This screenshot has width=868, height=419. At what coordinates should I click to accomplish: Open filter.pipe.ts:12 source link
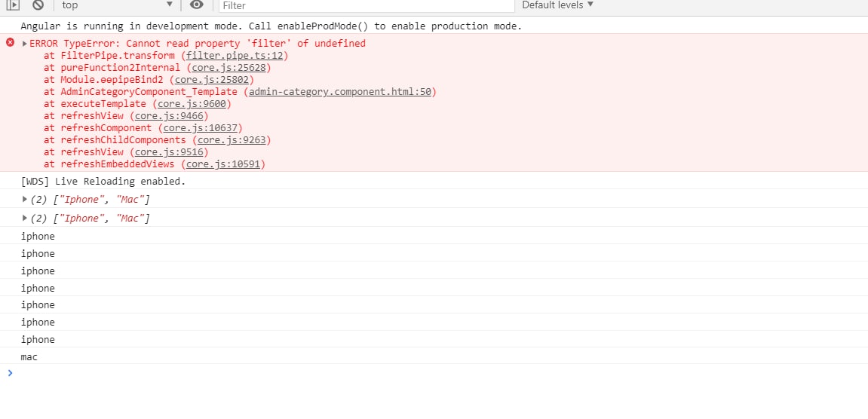pyautogui.click(x=235, y=56)
